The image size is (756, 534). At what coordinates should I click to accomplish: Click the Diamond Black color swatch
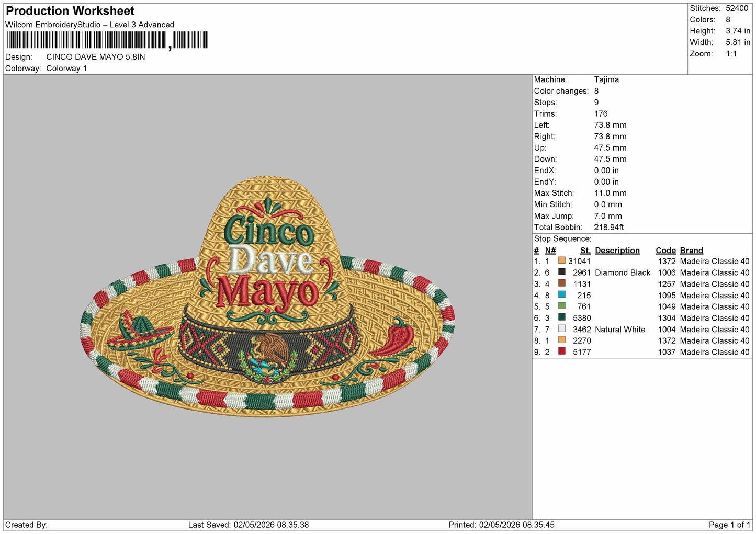pos(561,272)
